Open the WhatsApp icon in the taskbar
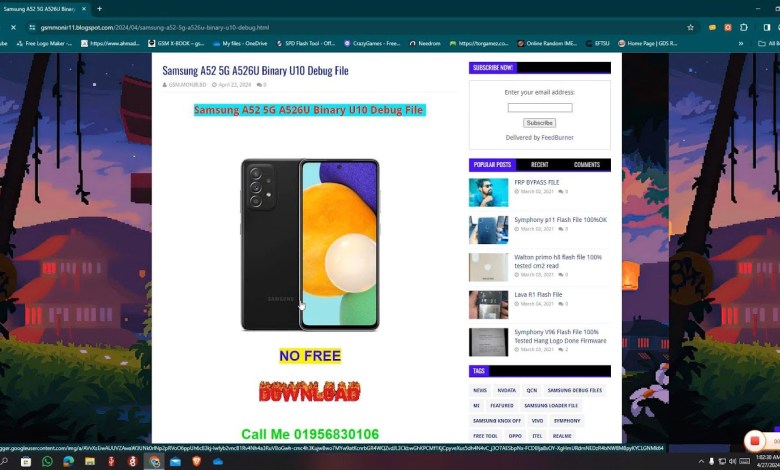This screenshot has width=780, height=470. pyautogui.click(x=47, y=461)
